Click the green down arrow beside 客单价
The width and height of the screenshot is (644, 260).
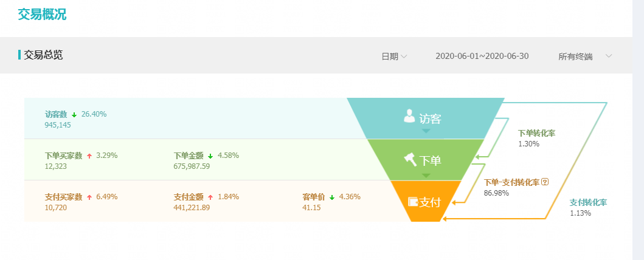(332, 197)
